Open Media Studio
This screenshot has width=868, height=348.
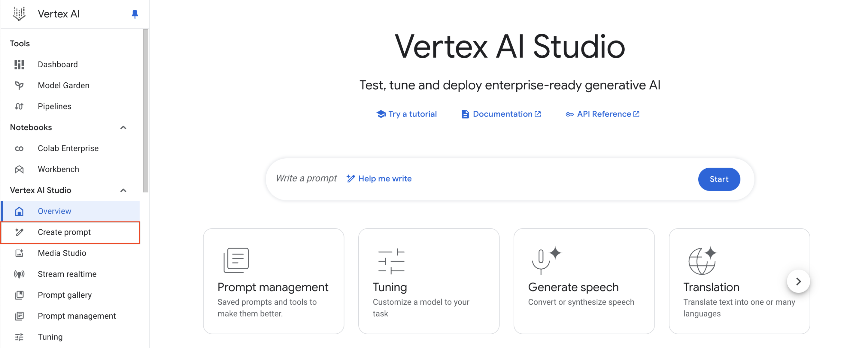click(70, 253)
